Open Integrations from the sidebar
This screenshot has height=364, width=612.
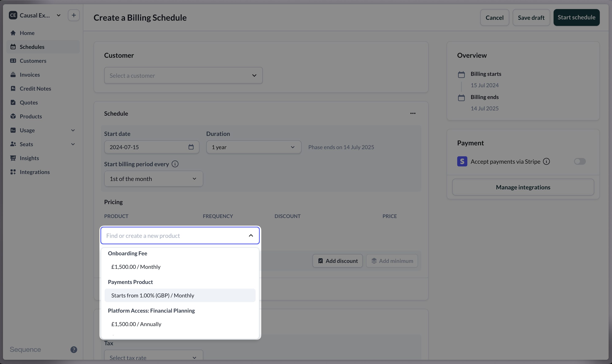tap(43, 172)
